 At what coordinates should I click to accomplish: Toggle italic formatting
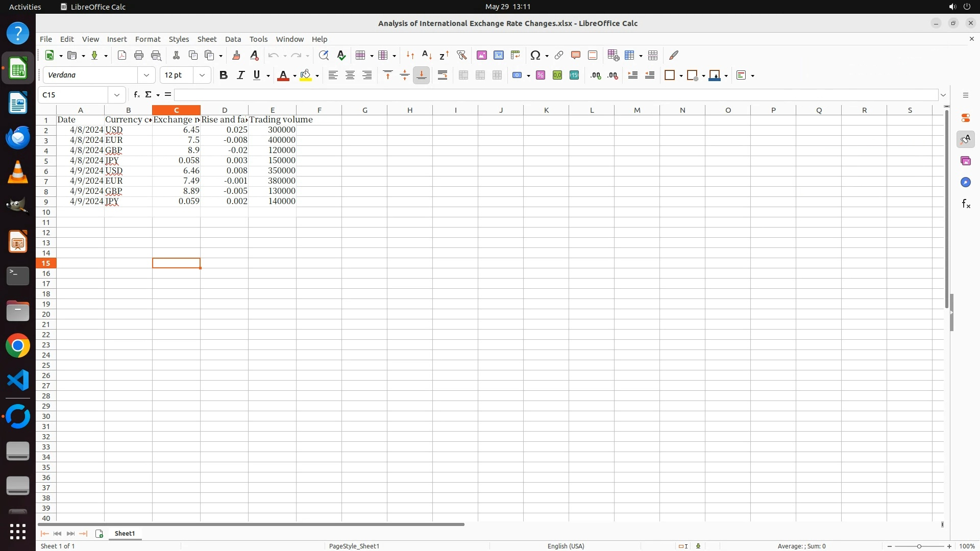(x=240, y=75)
